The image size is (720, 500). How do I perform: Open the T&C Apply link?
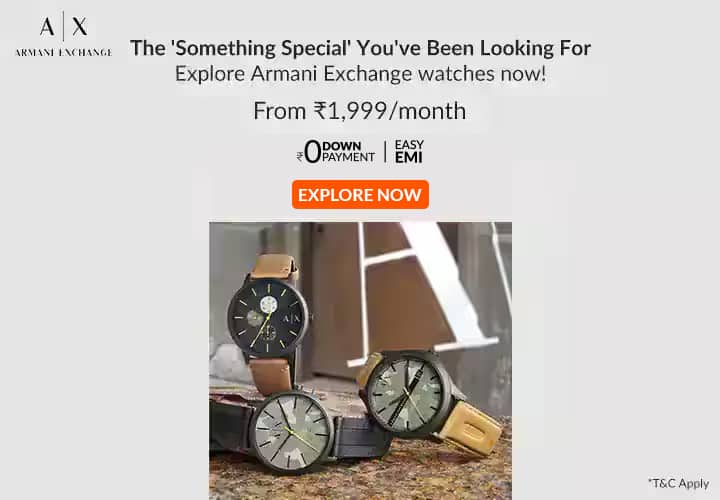click(x=678, y=483)
